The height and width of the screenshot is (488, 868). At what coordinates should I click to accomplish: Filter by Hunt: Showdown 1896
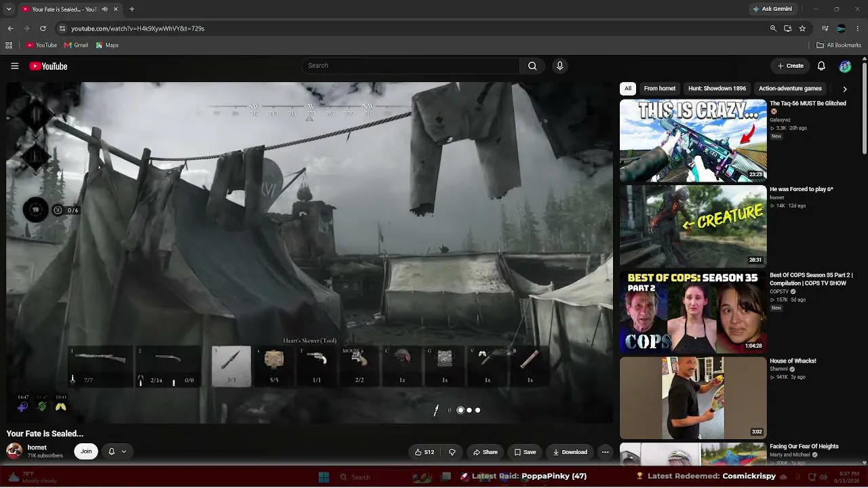point(717,89)
